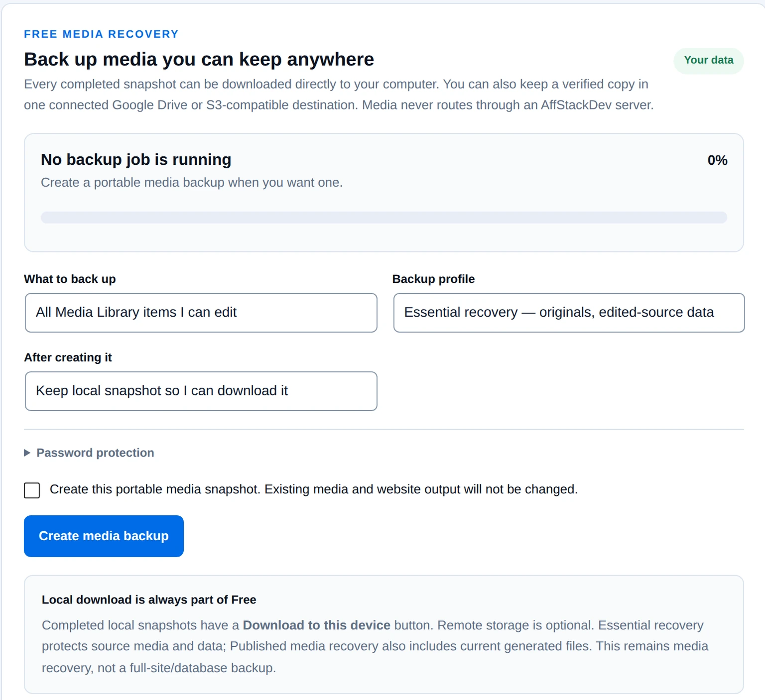Open the "After creating it" dropdown
Image resolution: width=765 pixels, height=700 pixels.
[x=201, y=391]
